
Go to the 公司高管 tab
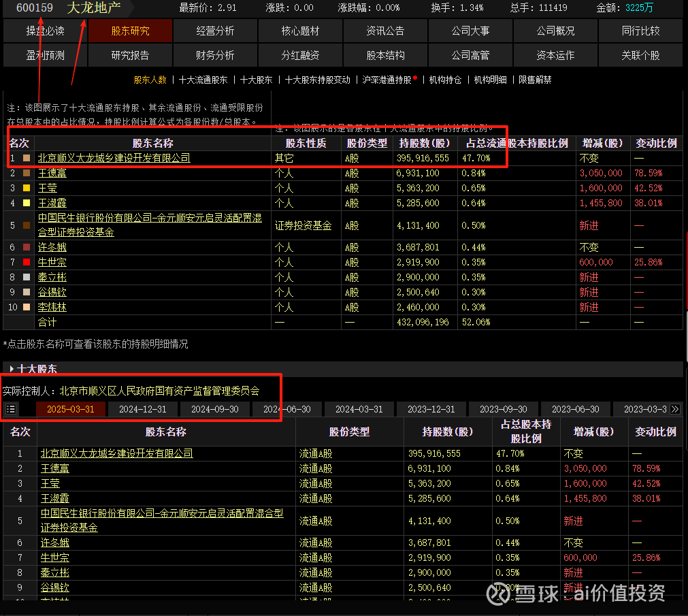470,55
